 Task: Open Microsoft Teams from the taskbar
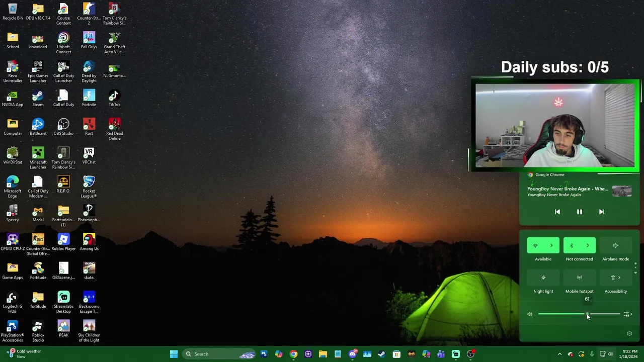click(x=441, y=354)
